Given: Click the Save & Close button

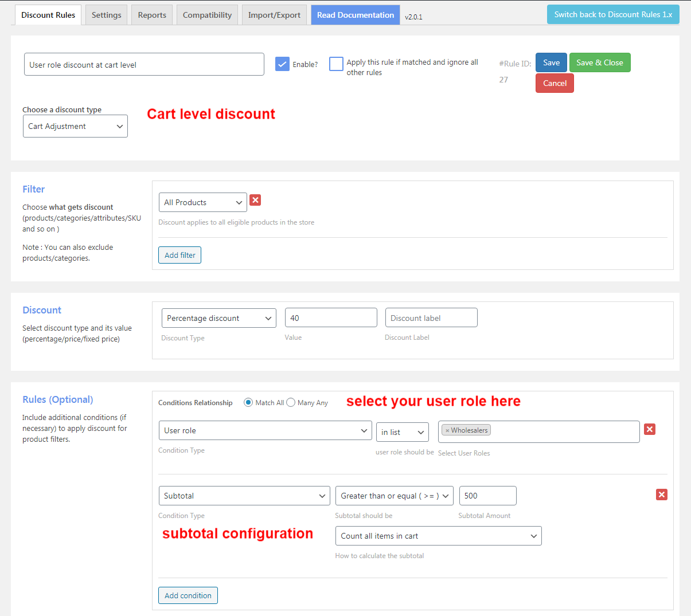Looking at the screenshot, I should pos(599,62).
